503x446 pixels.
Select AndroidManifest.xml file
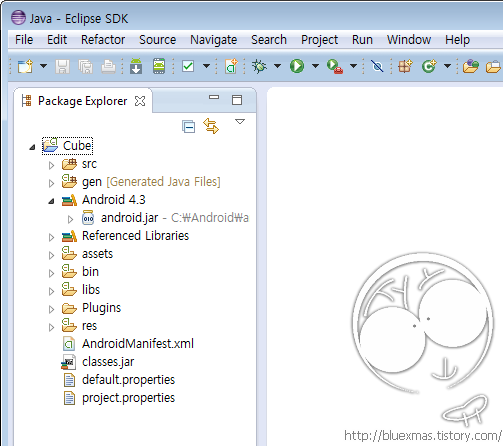click(128, 344)
